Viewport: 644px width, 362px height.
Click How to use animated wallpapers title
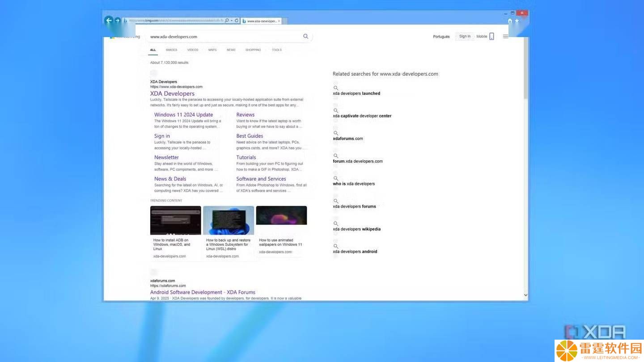(280, 242)
